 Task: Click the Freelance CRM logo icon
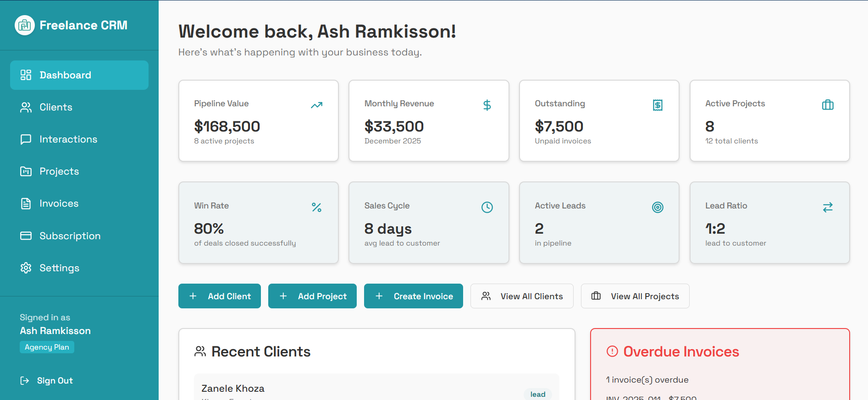point(25,25)
